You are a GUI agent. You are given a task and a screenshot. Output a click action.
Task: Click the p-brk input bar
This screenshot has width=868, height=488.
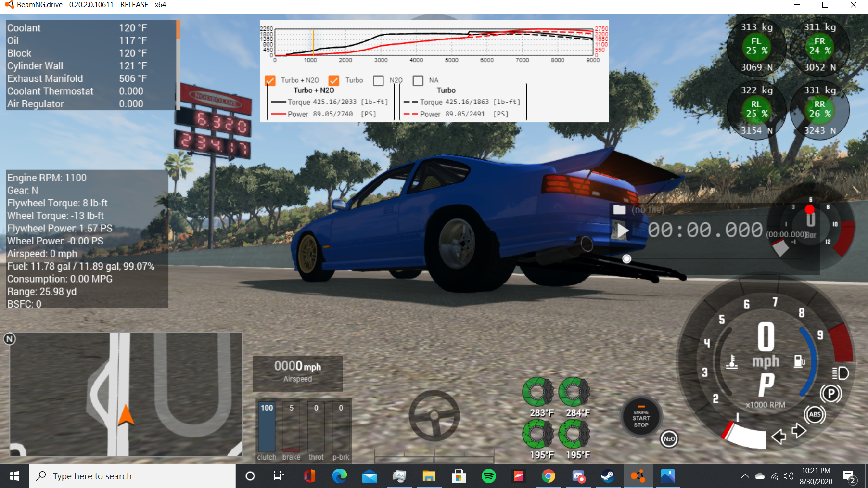(341, 428)
